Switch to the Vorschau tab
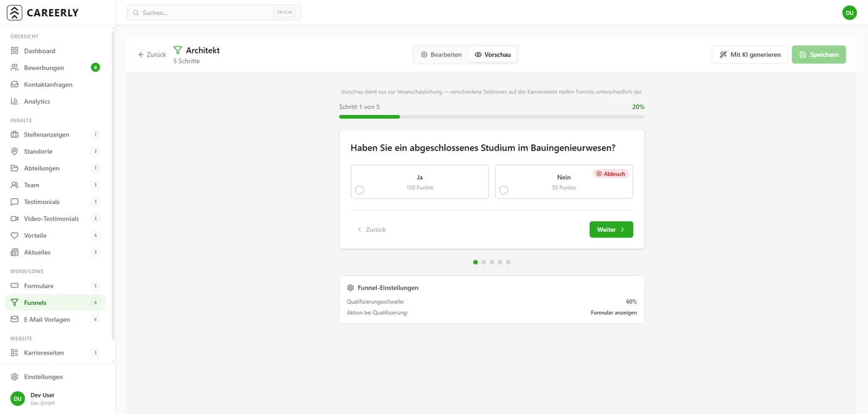The height and width of the screenshot is (414, 868). click(493, 55)
